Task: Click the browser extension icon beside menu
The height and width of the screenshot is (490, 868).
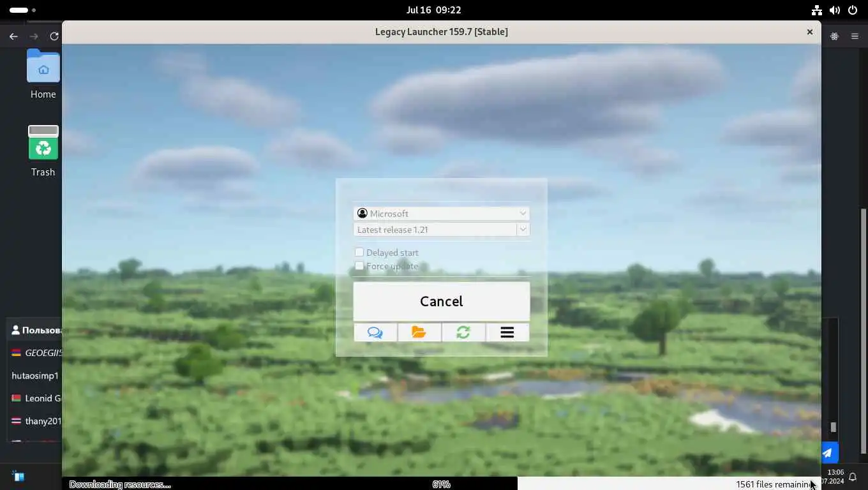Action: 834,36
